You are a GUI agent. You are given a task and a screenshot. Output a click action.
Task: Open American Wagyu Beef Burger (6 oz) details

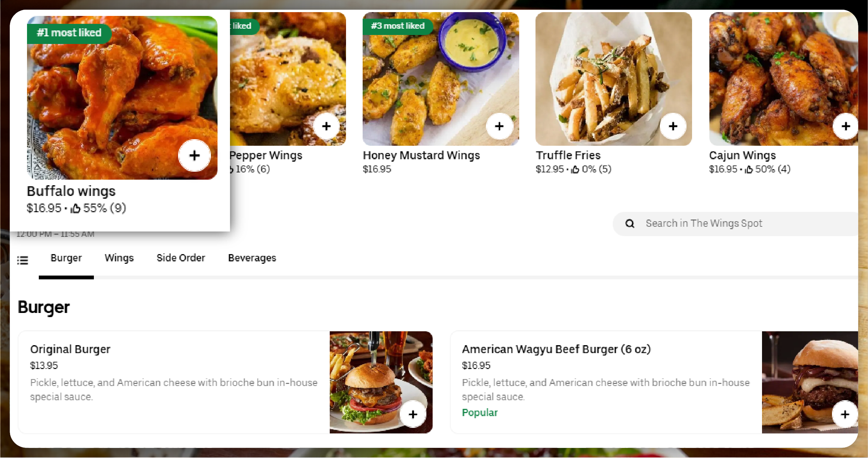(556, 349)
